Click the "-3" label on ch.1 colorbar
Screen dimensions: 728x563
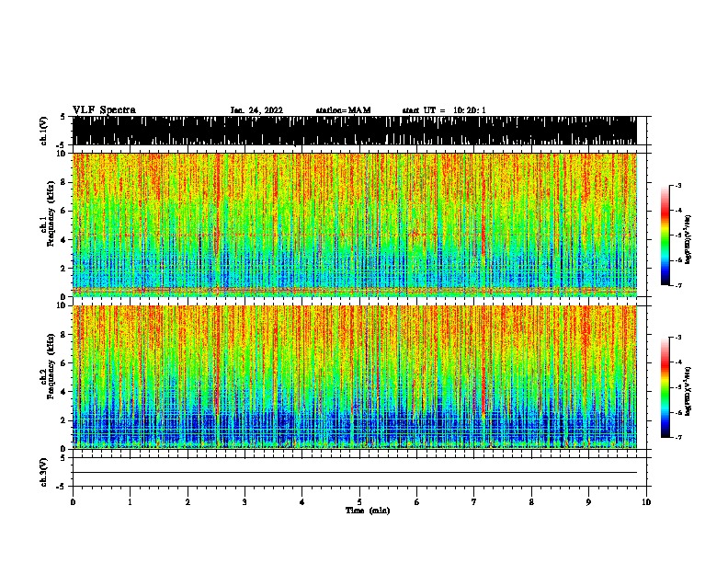click(x=677, y=185)
